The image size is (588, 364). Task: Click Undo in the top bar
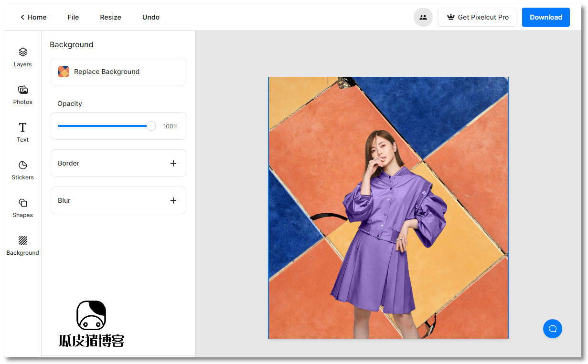click(x=151, y=17)
